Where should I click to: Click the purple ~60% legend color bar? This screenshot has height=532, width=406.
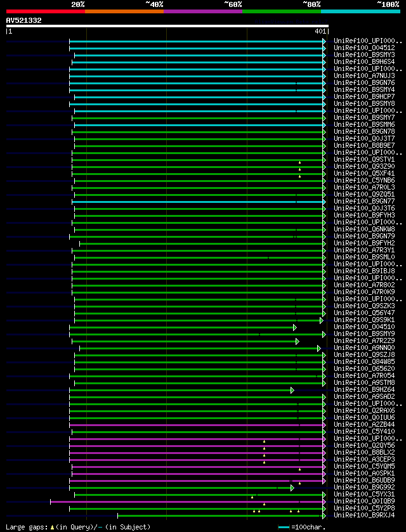click(x=203, y=11)
